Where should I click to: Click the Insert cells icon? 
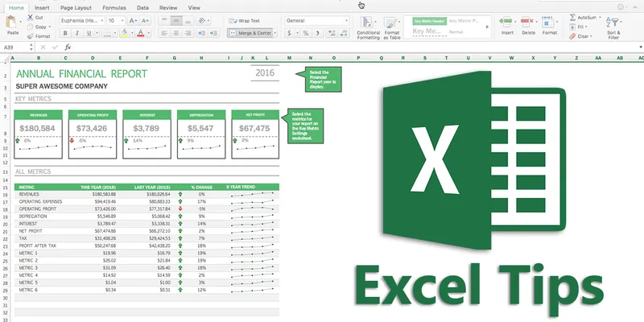506,20
